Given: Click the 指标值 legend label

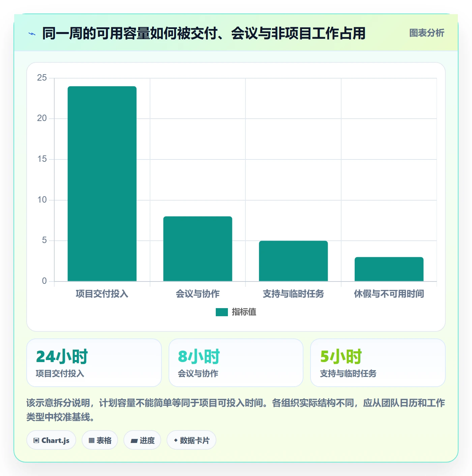Looking at the screenshot, I should click(x=244, y=312).
